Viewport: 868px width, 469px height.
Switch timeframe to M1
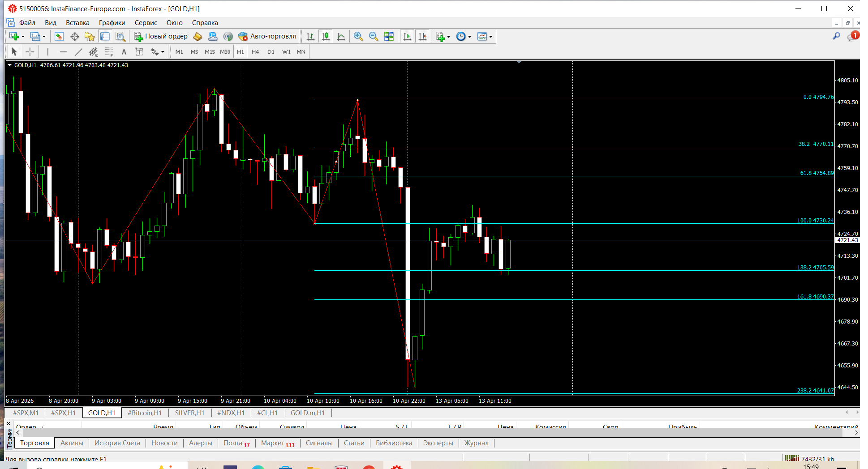(179, 52)
